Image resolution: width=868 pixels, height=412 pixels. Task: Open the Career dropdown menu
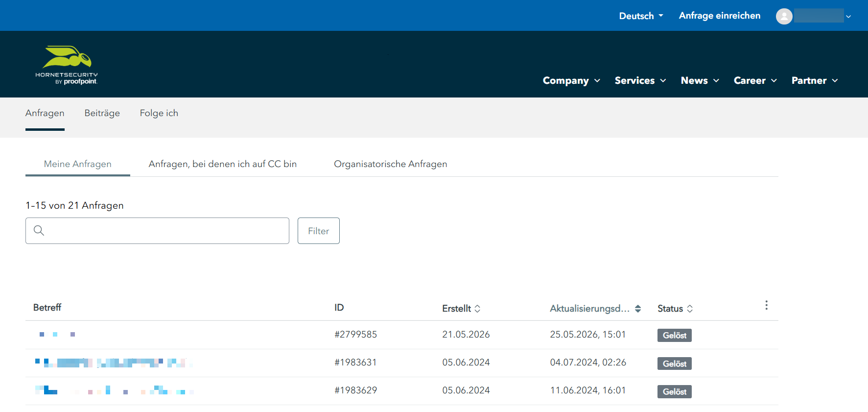coord(755,80)
